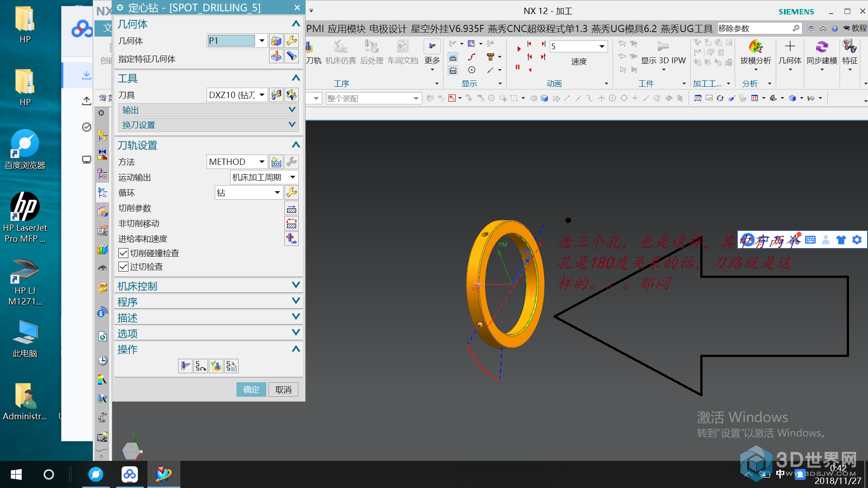
Task: Open the 几何体 P1 dropdown
Action: tap(262, 41)
